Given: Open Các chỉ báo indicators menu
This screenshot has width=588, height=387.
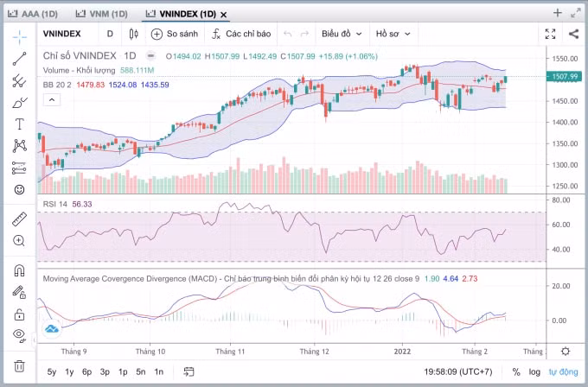Looking at the screenshot, I should [241, 34].
